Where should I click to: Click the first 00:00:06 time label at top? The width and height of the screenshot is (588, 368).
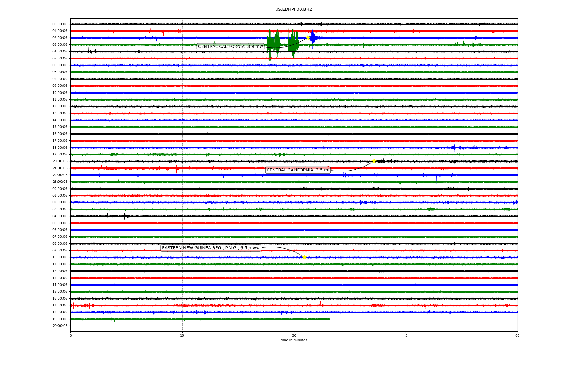click(60, 24)
